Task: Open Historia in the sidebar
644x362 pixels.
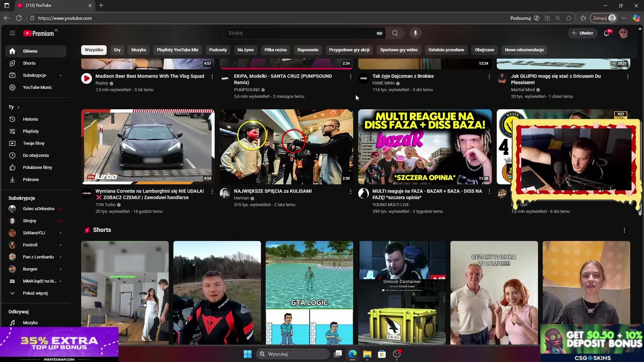Action: pos(36,119)
